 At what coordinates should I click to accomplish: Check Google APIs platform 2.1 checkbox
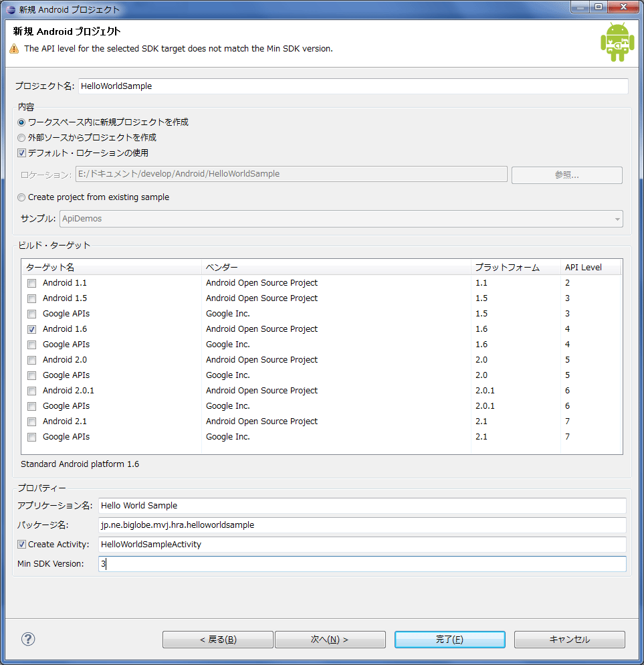tap(32, 437)
